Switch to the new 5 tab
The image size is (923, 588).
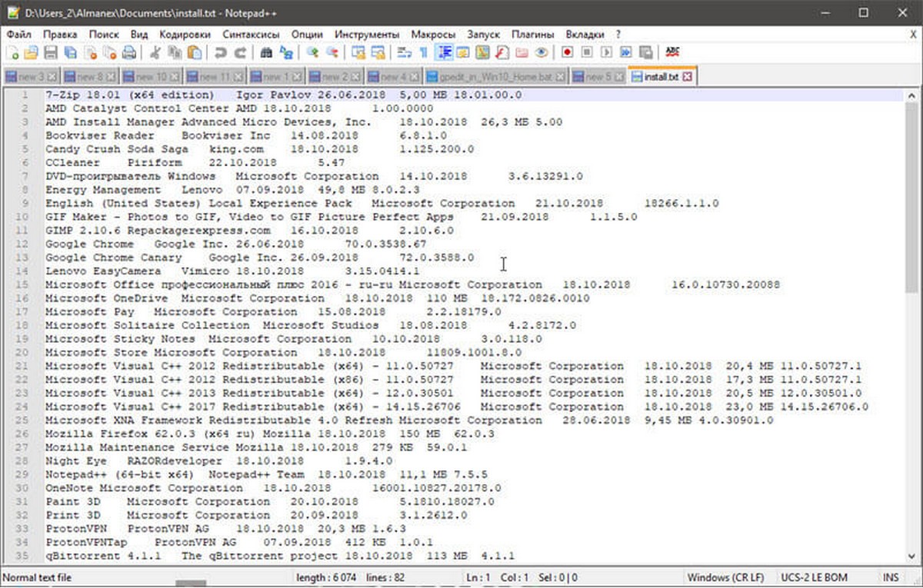click(x=597, y=77)
